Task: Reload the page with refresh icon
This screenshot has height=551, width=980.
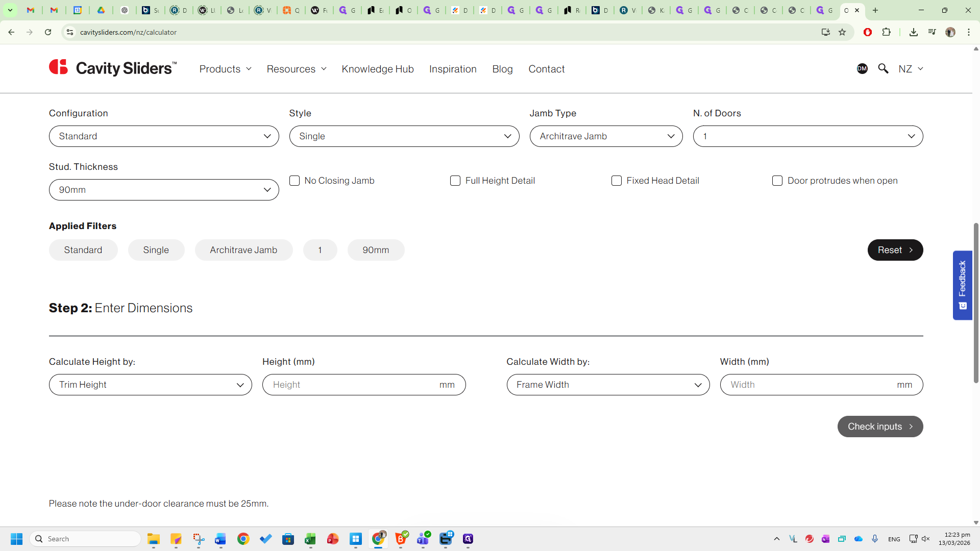Action: [48, 32]
